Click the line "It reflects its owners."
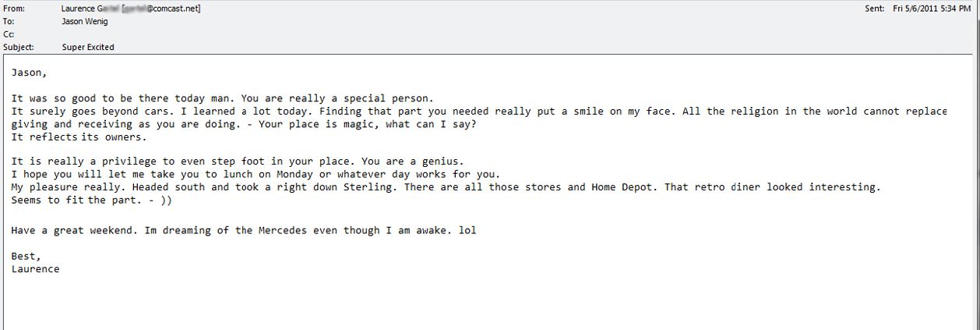The width and height of the screenshot is (980, 330). (x=79, y=137)
